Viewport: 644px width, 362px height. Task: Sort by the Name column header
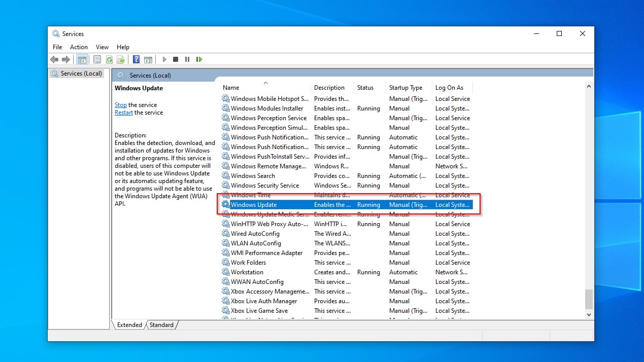click(x=231, y=88)
